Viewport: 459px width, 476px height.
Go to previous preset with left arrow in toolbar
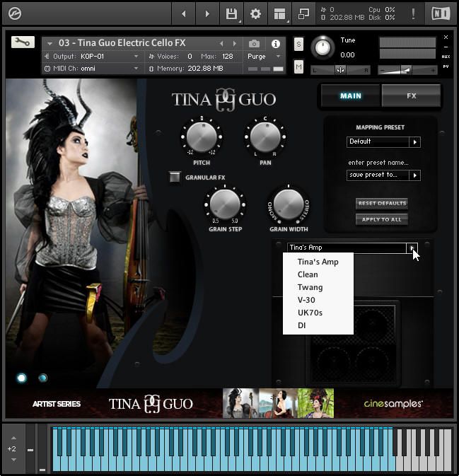(183, 13)
